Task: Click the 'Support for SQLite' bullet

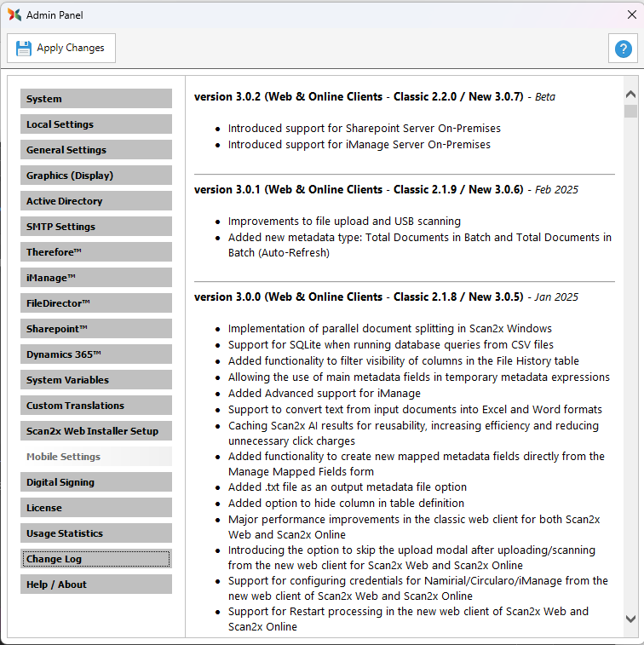Action: (391, 345)
